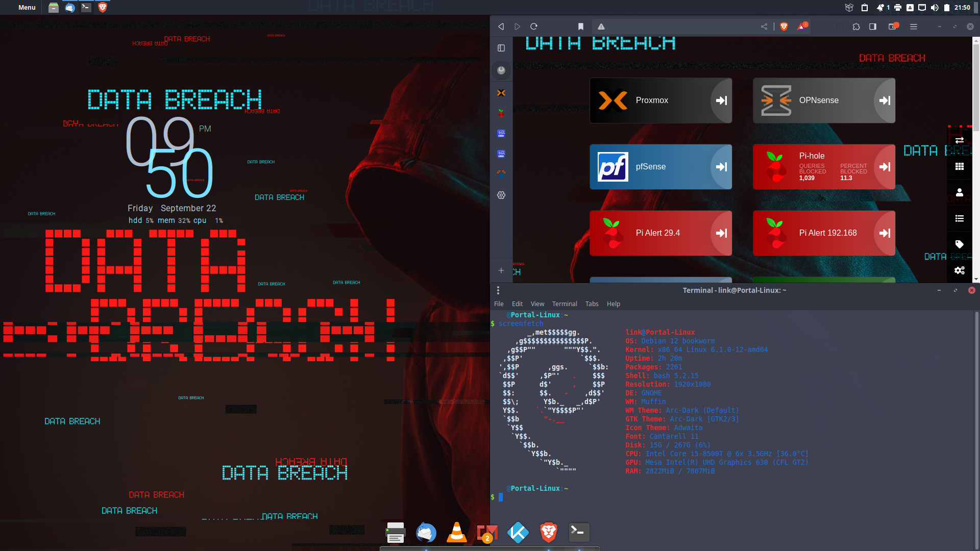This screenshot has width=980, height=551.
Task: Launch Thunderbird from top panel
Action: [70, 7]
